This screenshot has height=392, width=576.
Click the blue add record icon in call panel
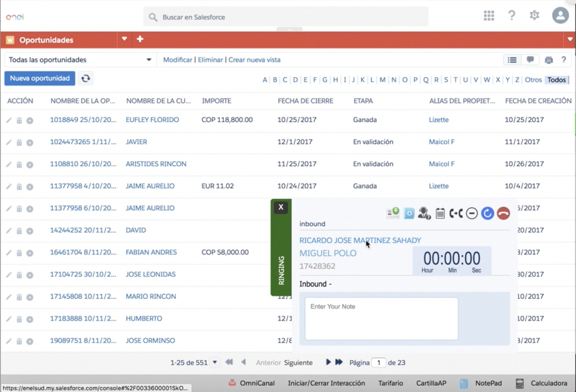tap(409, 213)
